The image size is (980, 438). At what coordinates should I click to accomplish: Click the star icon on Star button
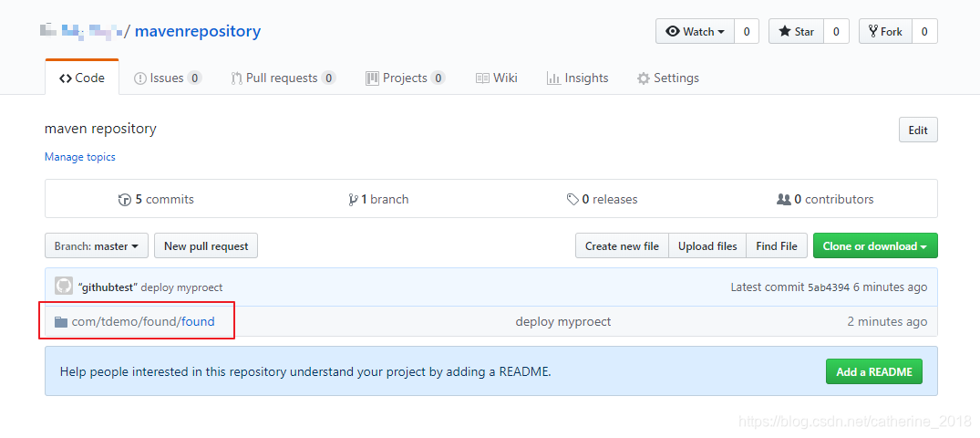click(x=784, y=31)
